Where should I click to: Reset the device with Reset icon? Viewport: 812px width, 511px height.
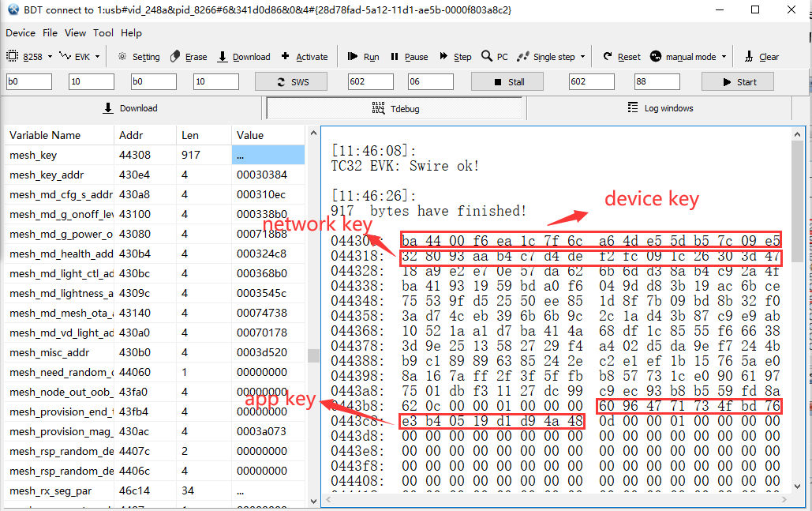(x=608, y=56)
